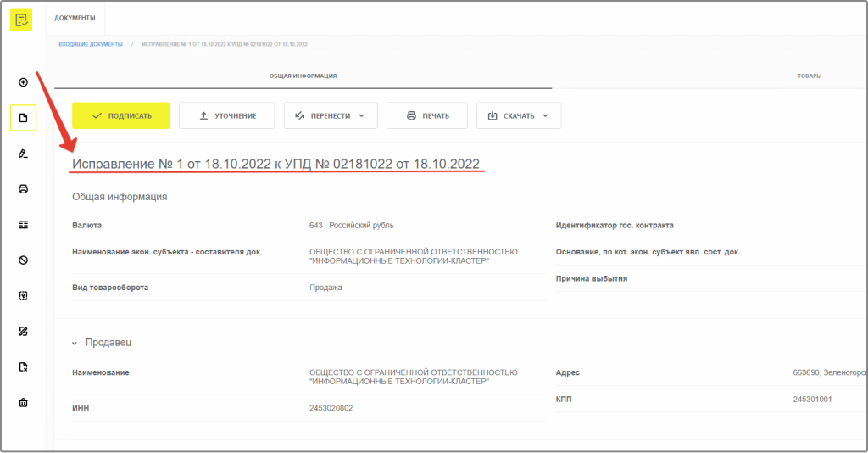Screen dimensions: 868x453
Task: Click the plus-circle add icon in sidebar
Action: [23, 82]
